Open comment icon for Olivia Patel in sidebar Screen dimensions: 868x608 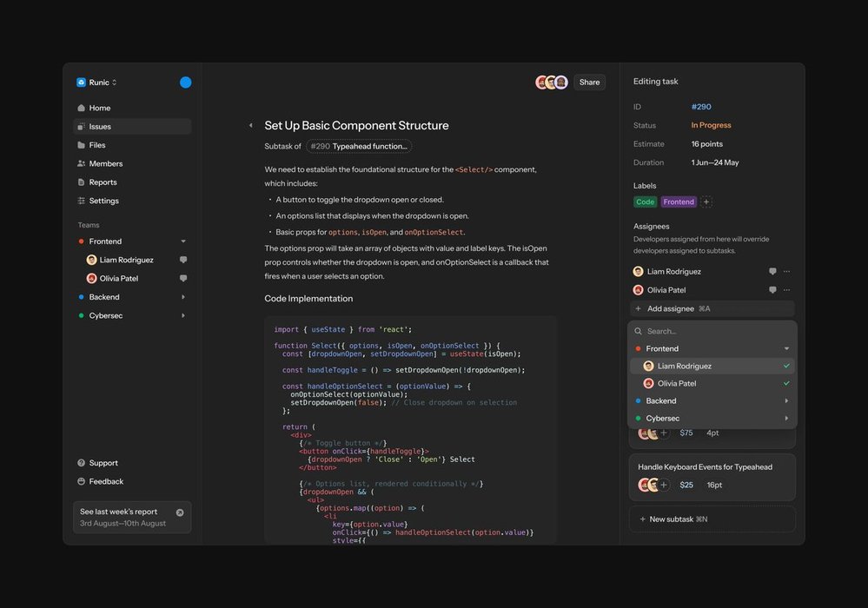pos(183,279)
